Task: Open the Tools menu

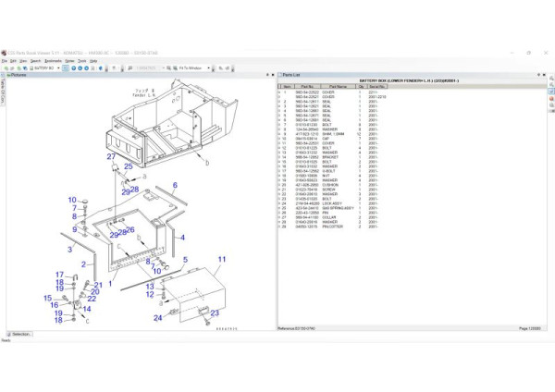Action: (x=80, y=60)
